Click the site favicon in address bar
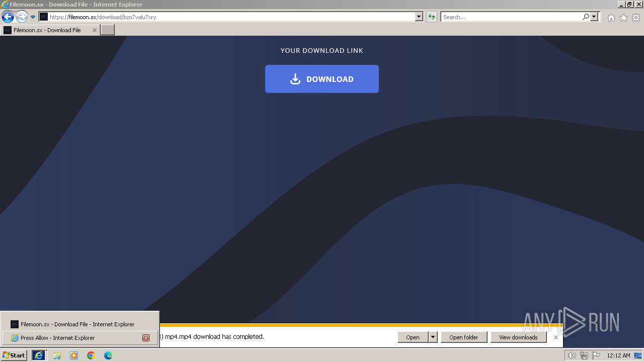The height and width of the screenshot is (362, 644). [x=44, y=17]
